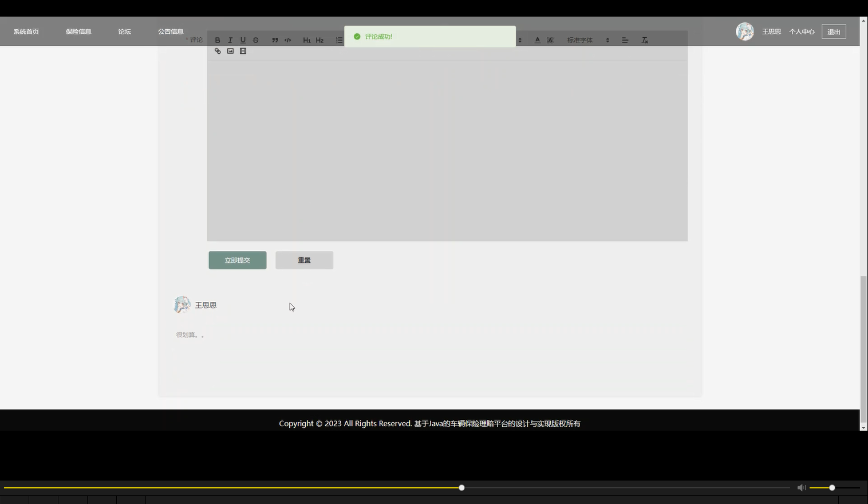Viewport: 868px width, 504px height.
Task: Apply ordered list formatting
Action: pos(339,40)
